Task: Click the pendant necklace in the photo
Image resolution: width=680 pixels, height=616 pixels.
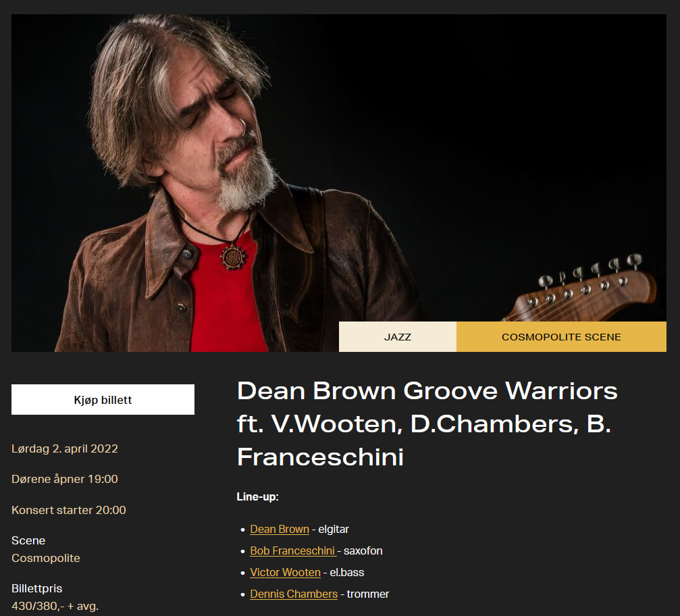Action: (234, 257)
